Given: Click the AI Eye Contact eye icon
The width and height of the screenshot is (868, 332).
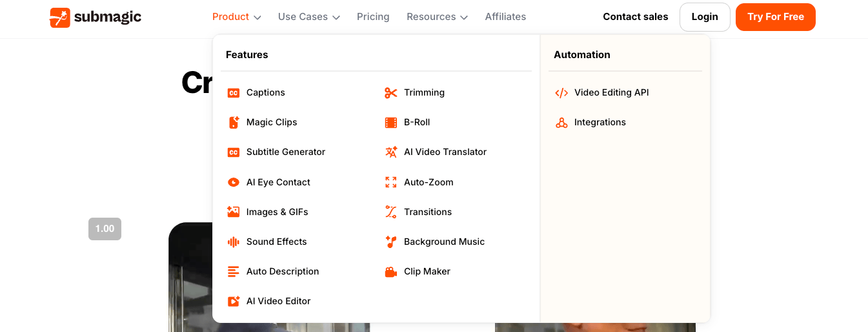Looking at the screenshot, I should pos(234,183).
